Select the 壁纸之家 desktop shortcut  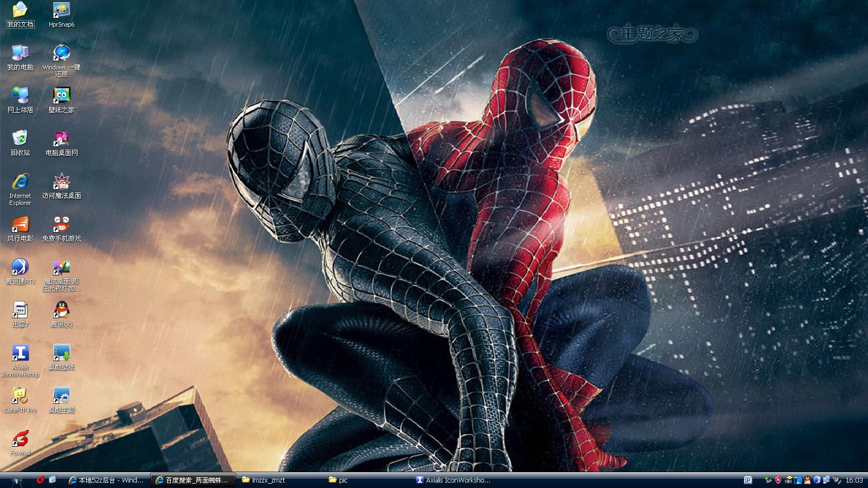[x=61, y=100]
